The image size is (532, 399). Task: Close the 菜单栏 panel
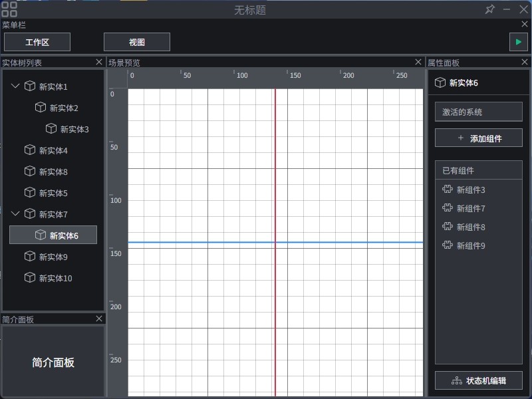[x=525, y=25]
